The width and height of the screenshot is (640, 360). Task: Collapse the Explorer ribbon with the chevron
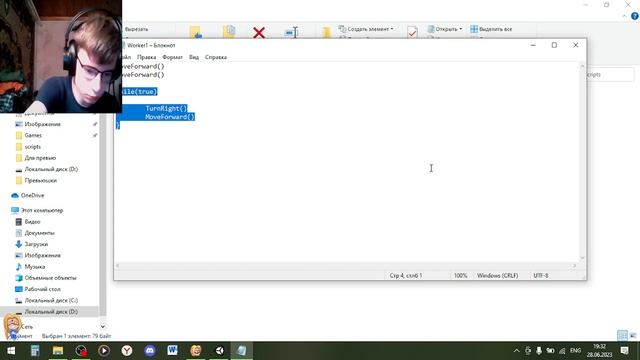pos(624,16)
